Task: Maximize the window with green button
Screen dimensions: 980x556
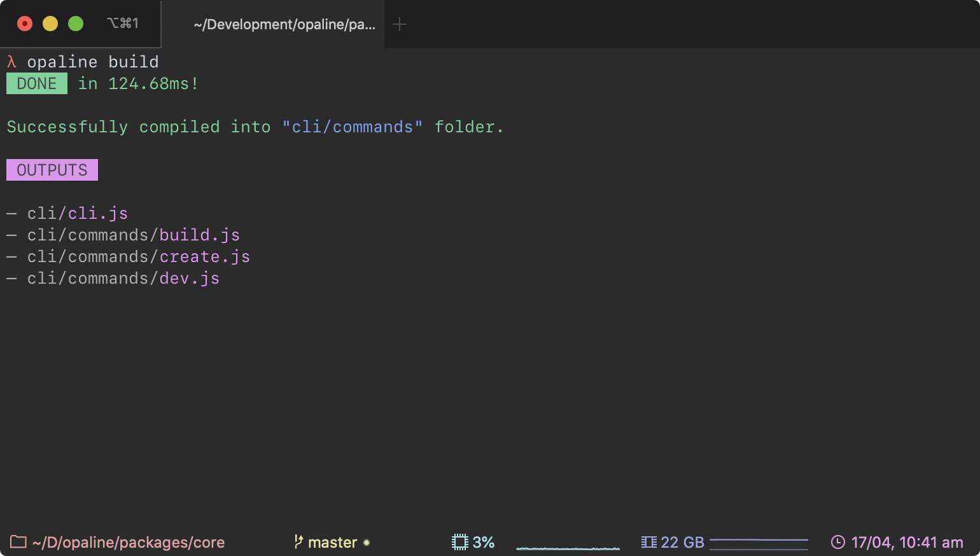Action: click(x=76, y=24)
